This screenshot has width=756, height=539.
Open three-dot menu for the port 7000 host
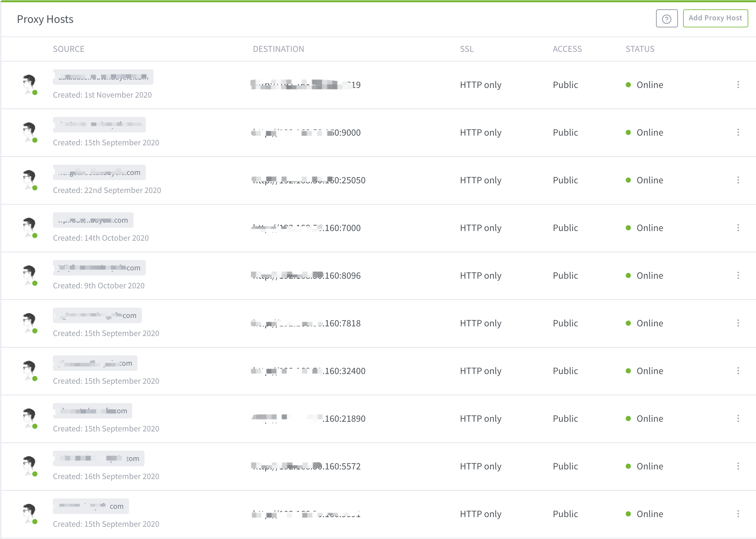click(738, 228)
